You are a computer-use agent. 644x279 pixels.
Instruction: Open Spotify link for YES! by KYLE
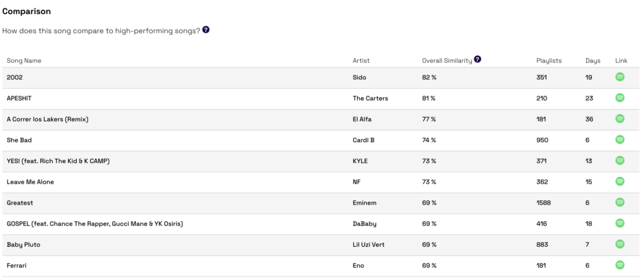(x=619, y=161)
